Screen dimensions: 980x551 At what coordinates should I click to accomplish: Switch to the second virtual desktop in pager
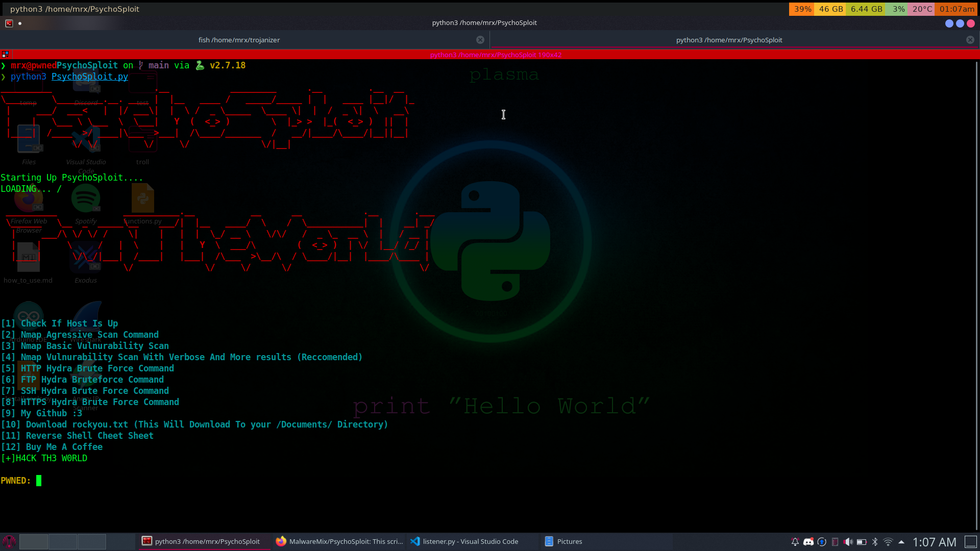click(63, 541)
